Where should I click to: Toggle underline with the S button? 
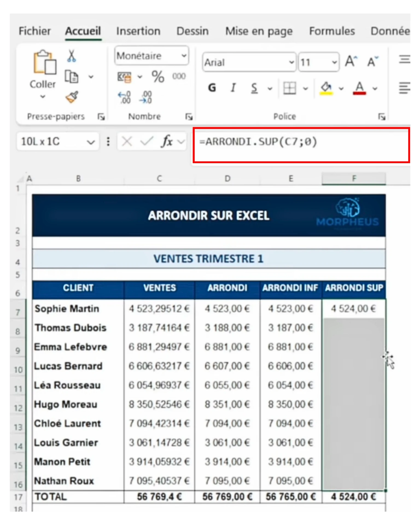click(254, 88)
